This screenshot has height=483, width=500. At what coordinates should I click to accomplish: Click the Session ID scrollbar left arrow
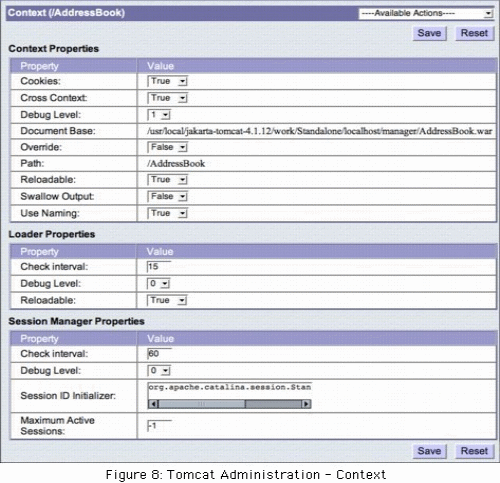[x=153, y=404]
